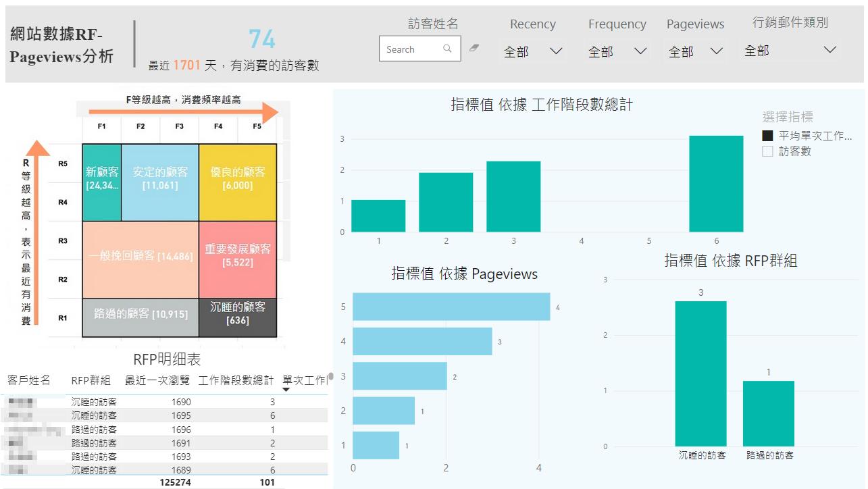This screenshot has height=489, width=868.
Task: Sort table by RFP群組 column header
Action: (91, 380)
